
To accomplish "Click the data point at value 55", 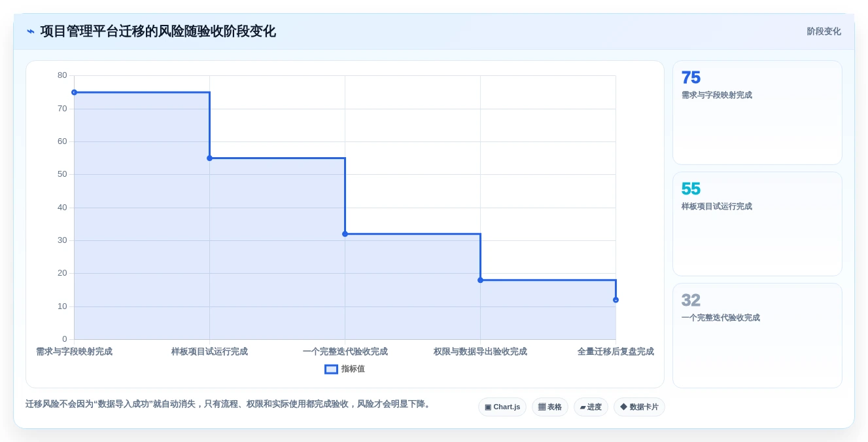I will click(209, 158).
